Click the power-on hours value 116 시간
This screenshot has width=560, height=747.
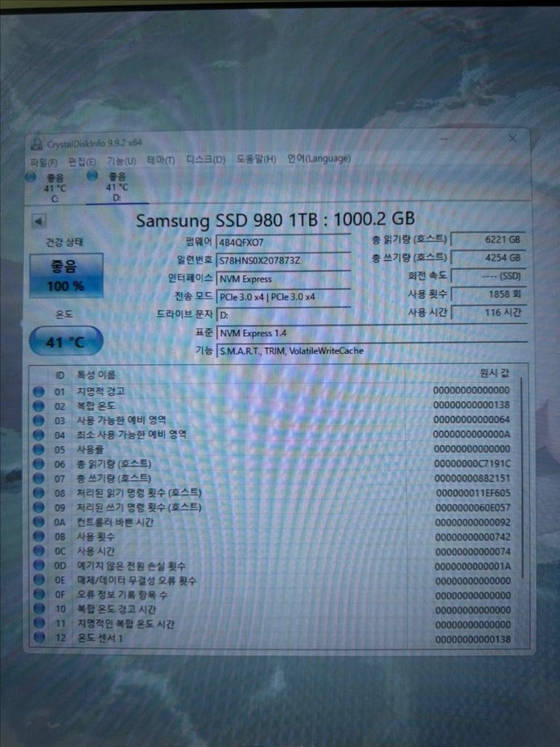(488, 312)
